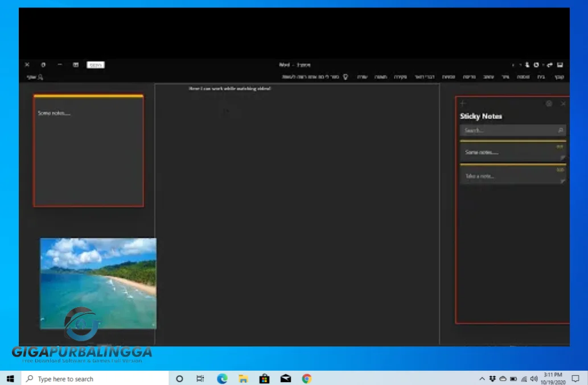Open the "Take a note..." entry in Sticky Notes list

(513, 175)
